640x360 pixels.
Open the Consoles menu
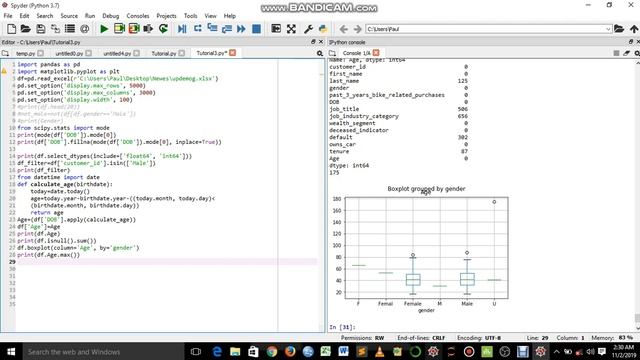[x=138, y=16]
